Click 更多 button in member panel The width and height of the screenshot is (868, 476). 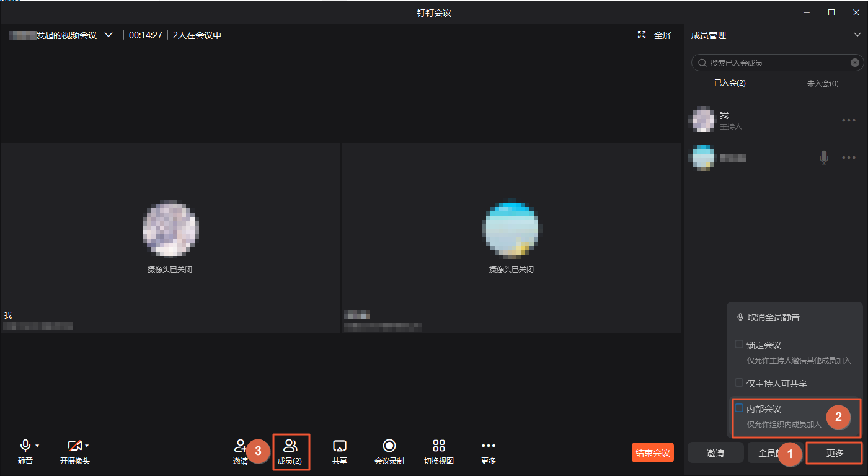(835, 452)
